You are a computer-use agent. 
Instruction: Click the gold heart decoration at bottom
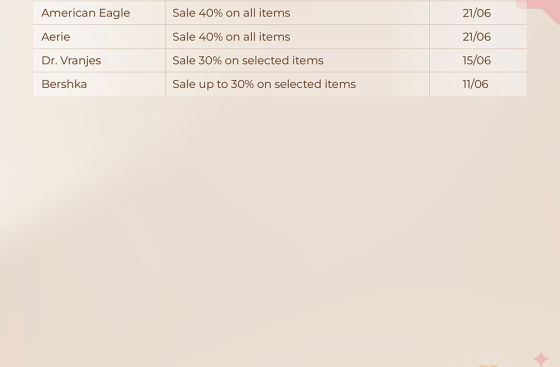(x=488, y=366)
